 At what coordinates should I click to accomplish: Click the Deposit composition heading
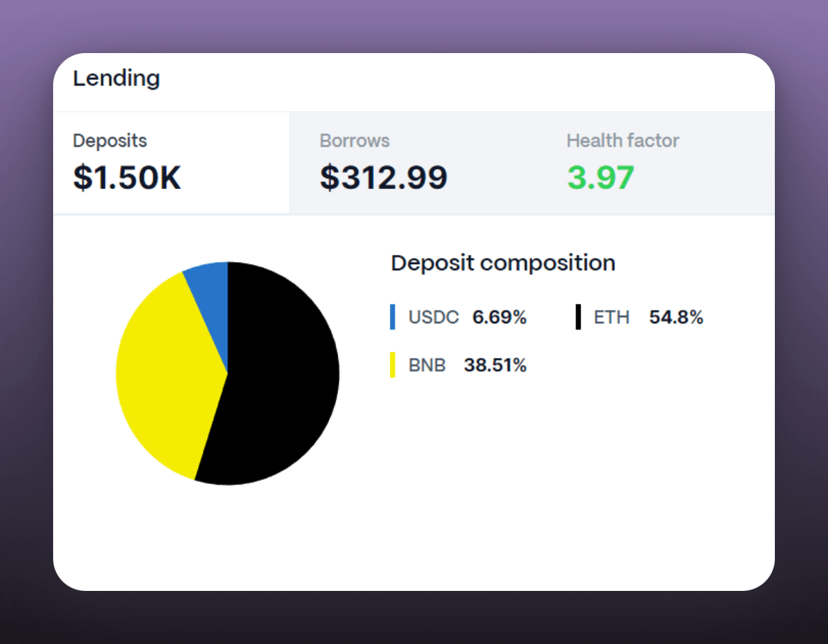pyautogui.click(x=503, y=263)
